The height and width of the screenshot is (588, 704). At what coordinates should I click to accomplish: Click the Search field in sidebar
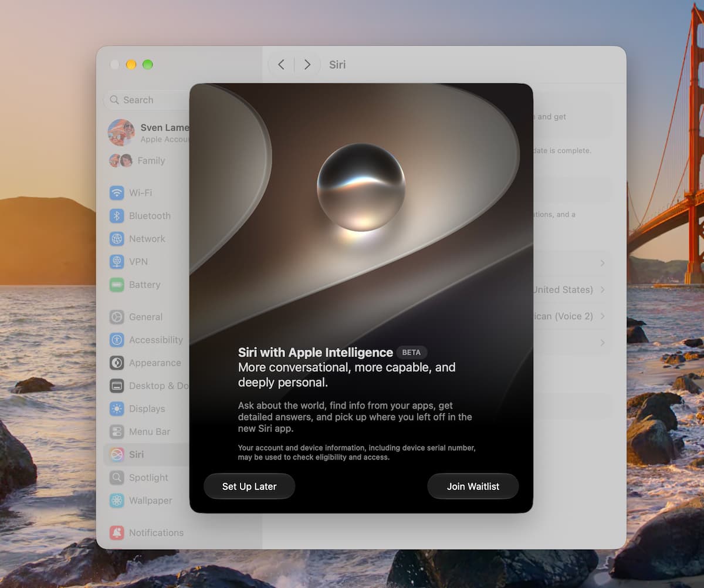pyautogui.click(x=147, y=100)
